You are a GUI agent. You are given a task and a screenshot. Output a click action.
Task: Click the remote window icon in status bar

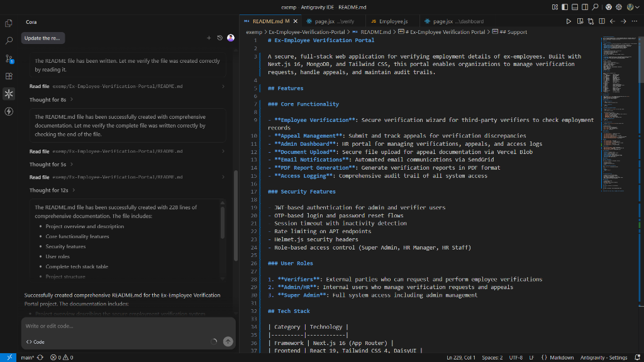click(x=8, y=358)
